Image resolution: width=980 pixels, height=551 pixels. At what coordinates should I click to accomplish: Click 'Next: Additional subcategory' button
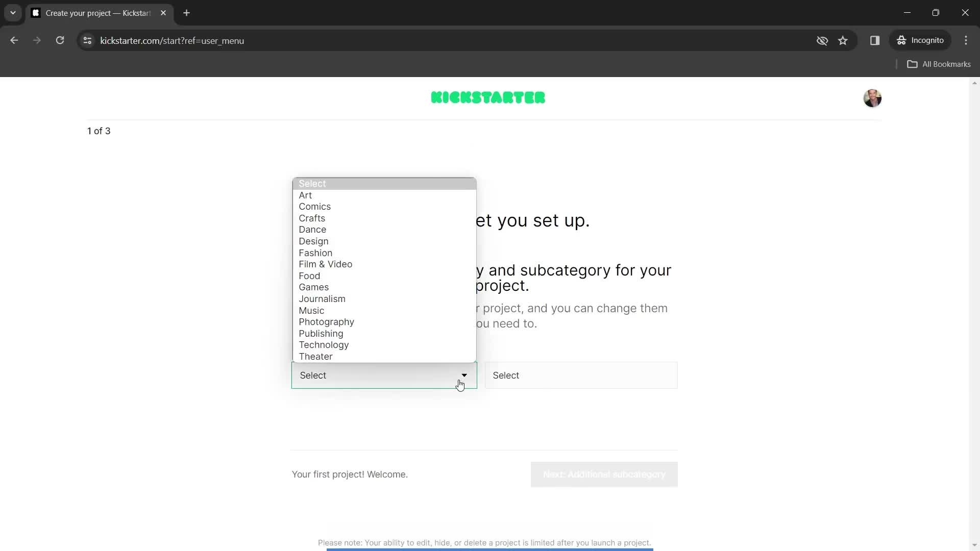604,474
